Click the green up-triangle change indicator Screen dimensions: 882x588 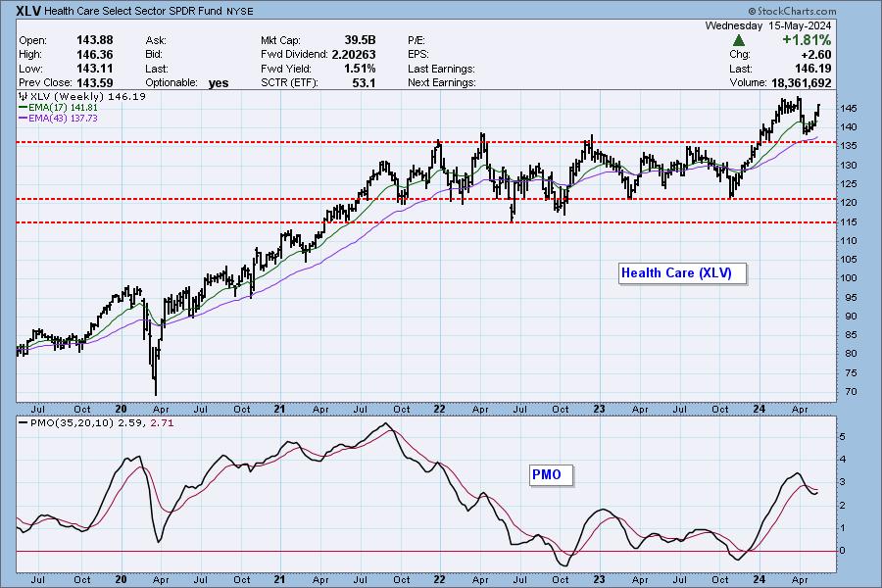[x=739, y=40]
